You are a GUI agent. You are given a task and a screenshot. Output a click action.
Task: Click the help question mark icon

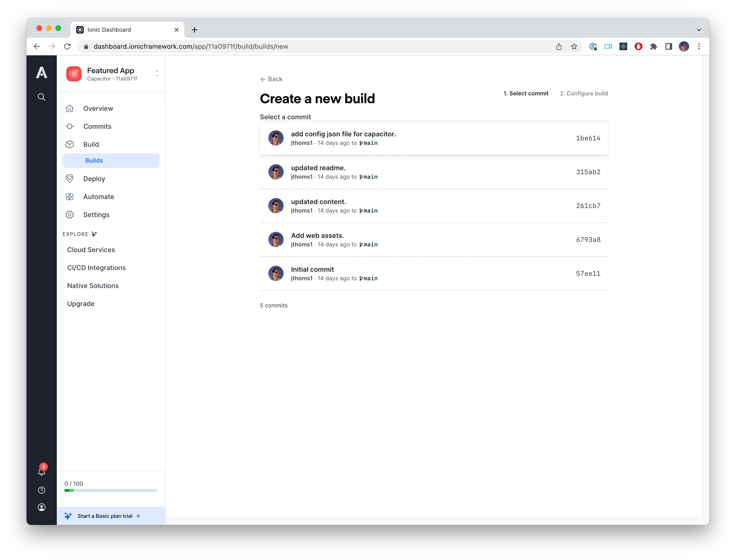click(x=41, y=490)
